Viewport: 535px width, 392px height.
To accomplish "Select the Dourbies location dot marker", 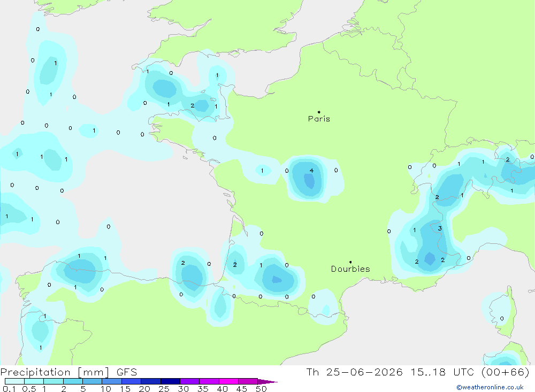I will point(350,262).
